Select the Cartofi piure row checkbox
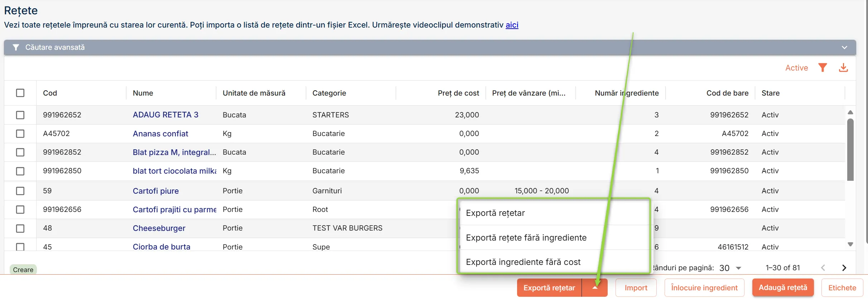Image resolution: width=868 pixels, height=300 pixels. pos(20,191)
